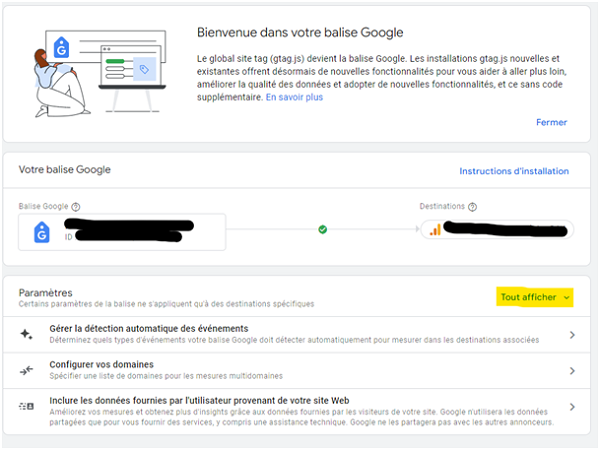600x450 pixels.
Task: Click the Google tag icon beside ID
Action: pos(42,232)
